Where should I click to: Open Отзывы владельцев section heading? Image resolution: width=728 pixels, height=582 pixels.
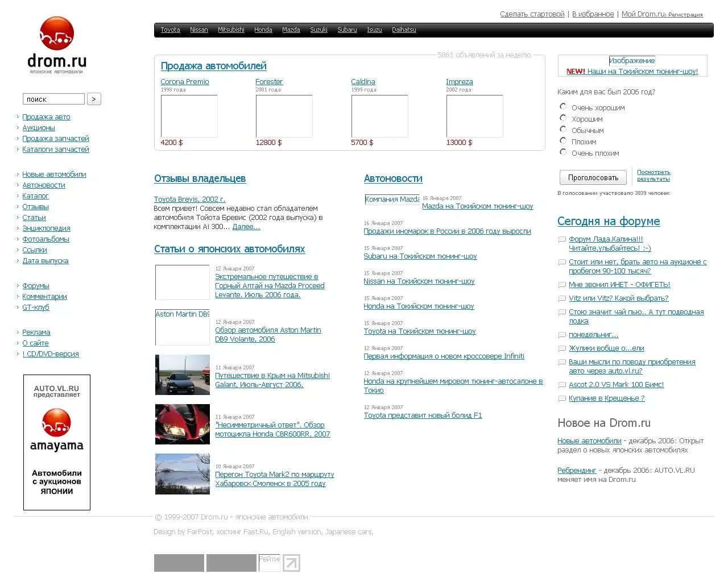tap(200, 178)
